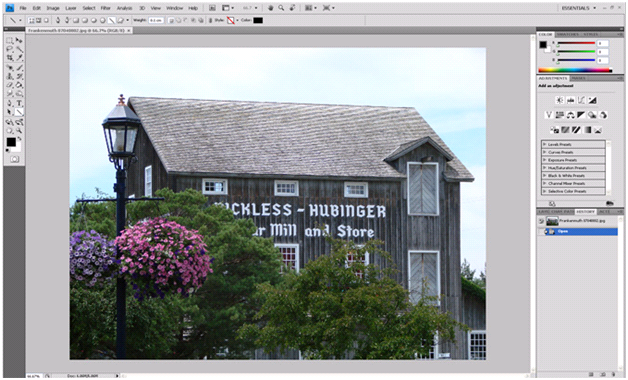The height and width of the screenshot is (380, 628).
Task: Add an Exposure adjustment
Action: pos(592,101)
